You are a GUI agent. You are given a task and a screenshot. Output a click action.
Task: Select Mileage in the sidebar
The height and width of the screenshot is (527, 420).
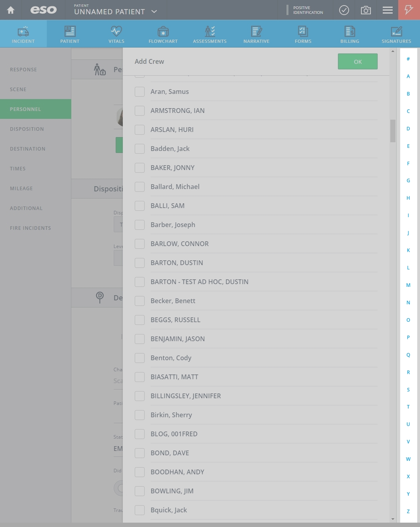pyautogui.click(x=36, y=188)
